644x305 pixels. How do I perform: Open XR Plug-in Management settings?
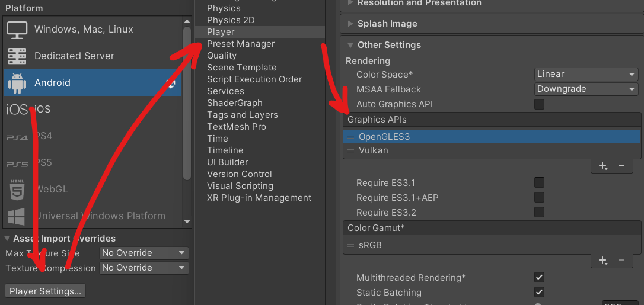[259, 198]
